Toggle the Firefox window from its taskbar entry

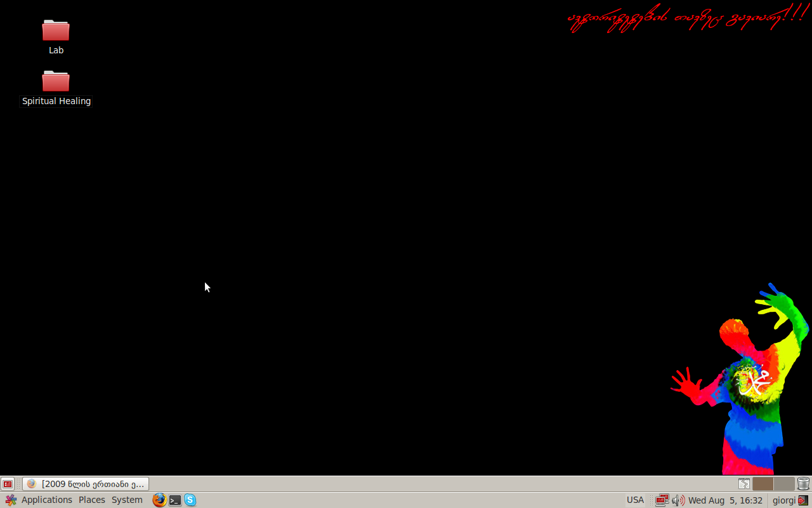[x=86, y=483]
